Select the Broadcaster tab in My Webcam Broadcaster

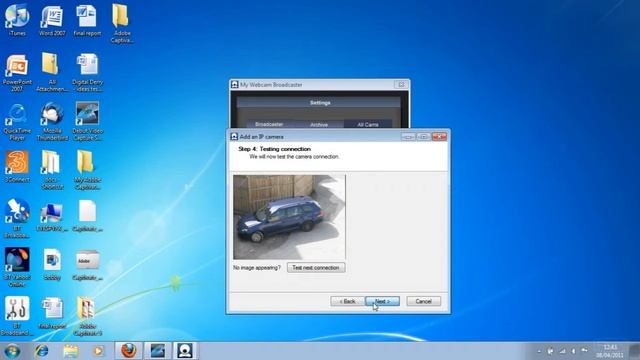[x=269, y=124]
